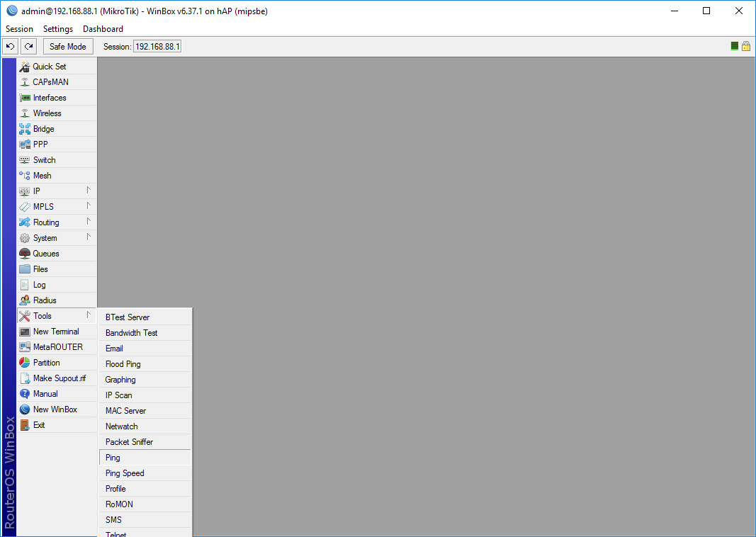756x537 pixels.
Task: Click the Routing arrows icon
Action: (25, 222)
